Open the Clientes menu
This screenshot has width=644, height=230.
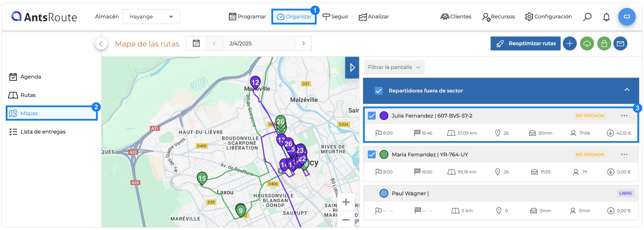pos(456,17)
